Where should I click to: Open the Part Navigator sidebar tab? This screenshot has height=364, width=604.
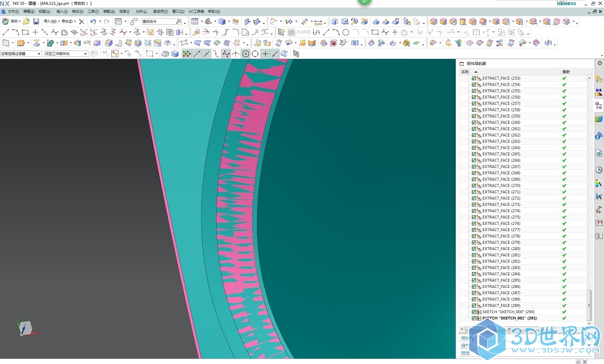599,106
